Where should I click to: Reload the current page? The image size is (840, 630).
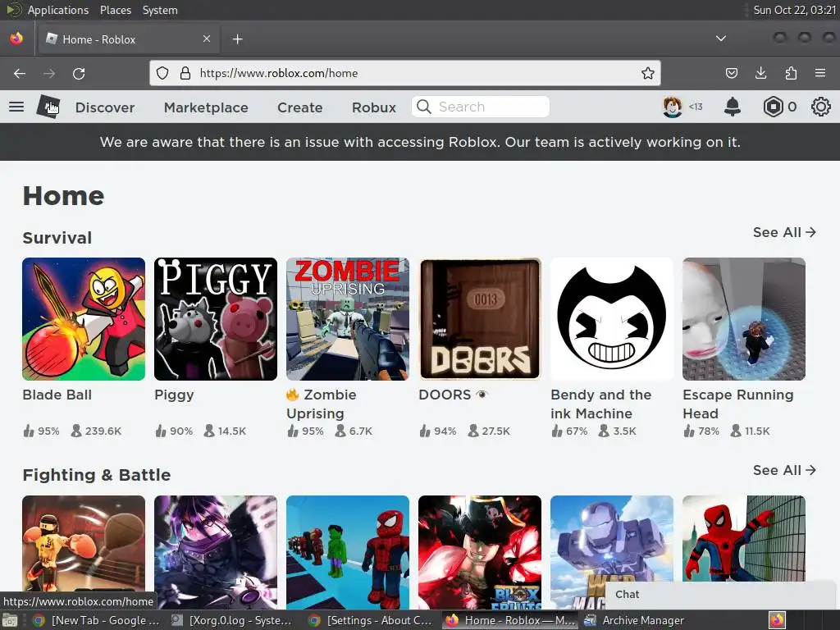pyautogui.click(x=79, y=73)
